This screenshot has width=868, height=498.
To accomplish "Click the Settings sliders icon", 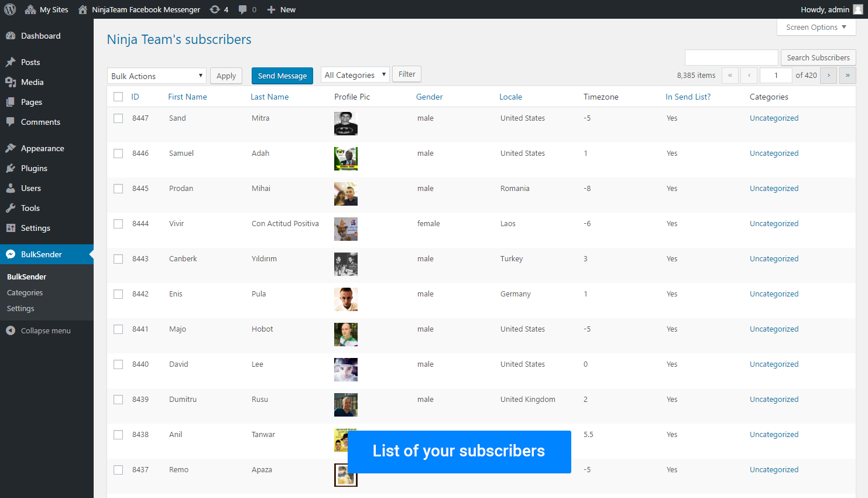I will (11, 228).
